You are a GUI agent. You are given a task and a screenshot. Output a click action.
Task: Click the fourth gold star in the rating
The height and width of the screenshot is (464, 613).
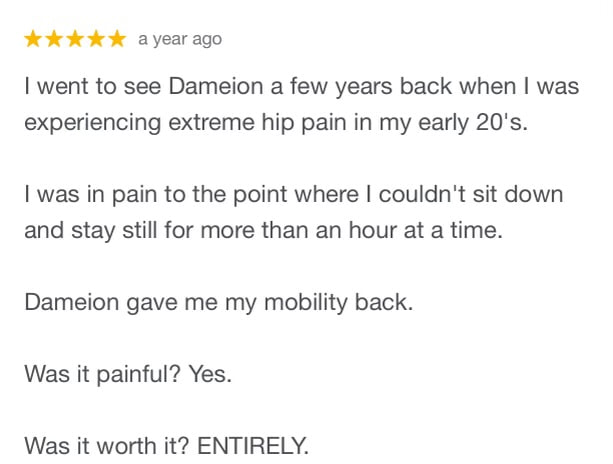coord(96,39)
